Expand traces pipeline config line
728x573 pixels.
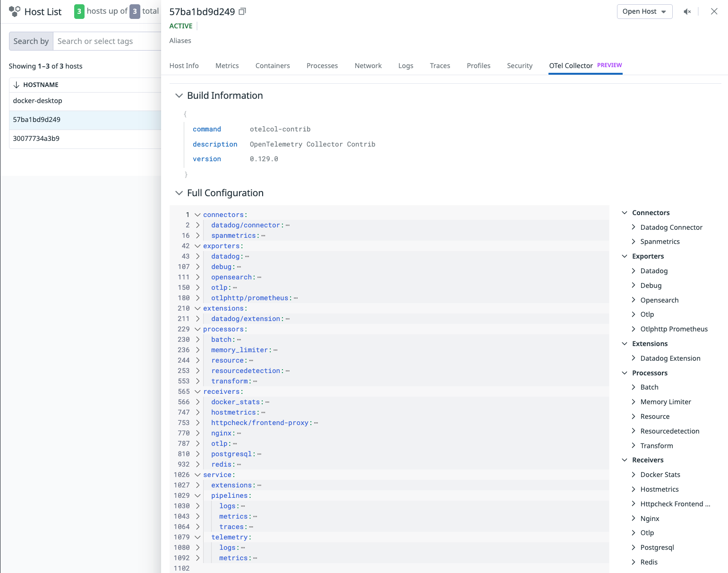pyautogui.click(x=197, y=527)
